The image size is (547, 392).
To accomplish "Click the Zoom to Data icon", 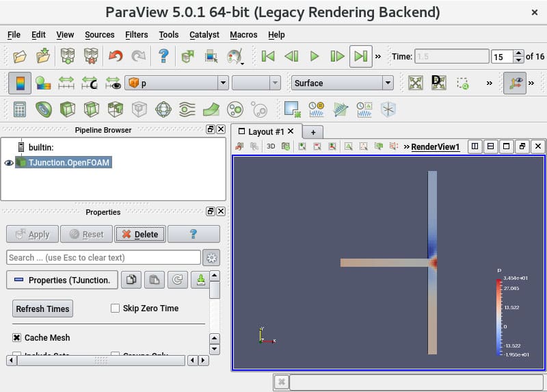I will point(439,83).
